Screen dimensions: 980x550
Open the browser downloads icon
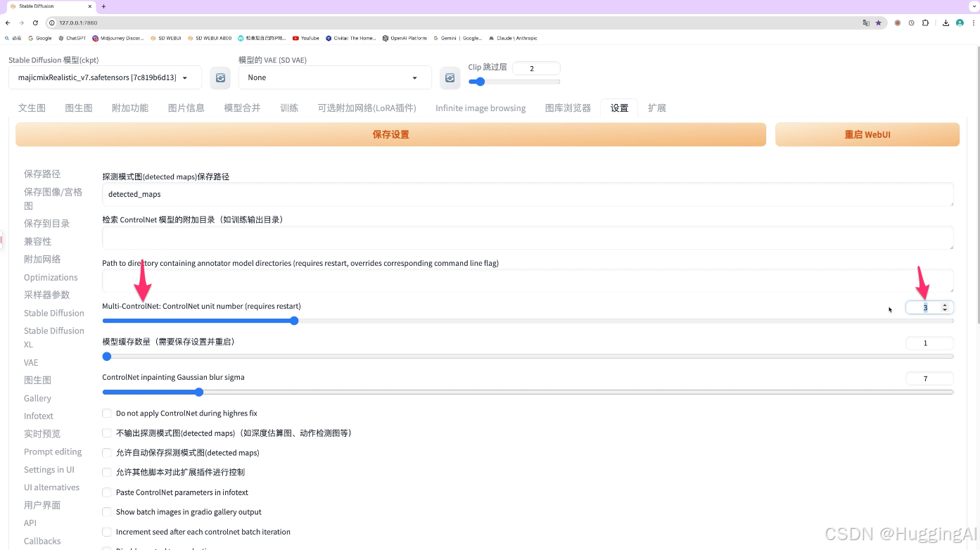(946, 23)
